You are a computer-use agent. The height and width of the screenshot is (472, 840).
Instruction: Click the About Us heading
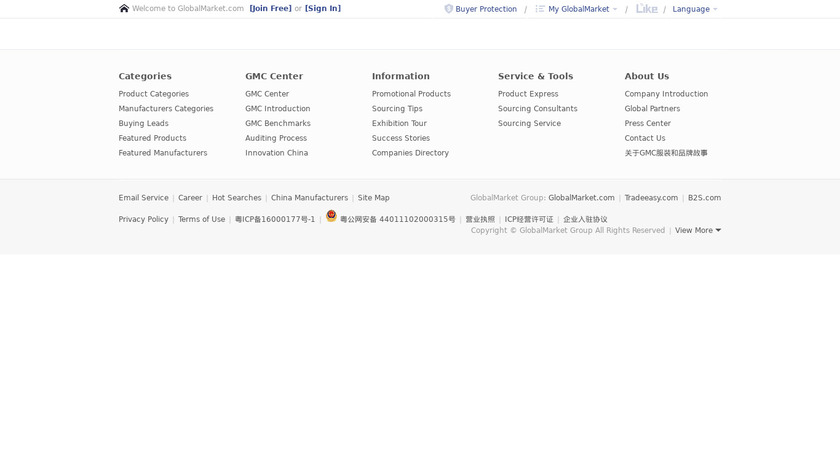tap(647, 76)
